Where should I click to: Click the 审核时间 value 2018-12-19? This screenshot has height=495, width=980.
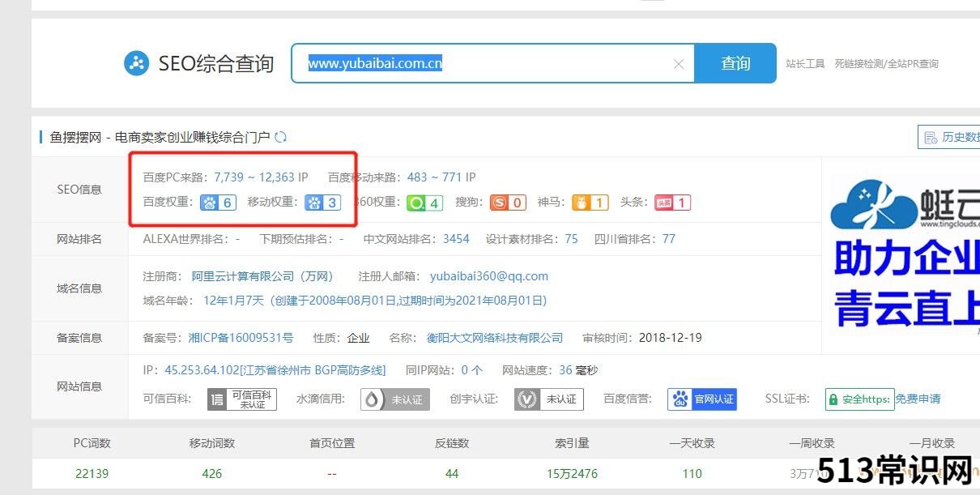coord(670,338)
